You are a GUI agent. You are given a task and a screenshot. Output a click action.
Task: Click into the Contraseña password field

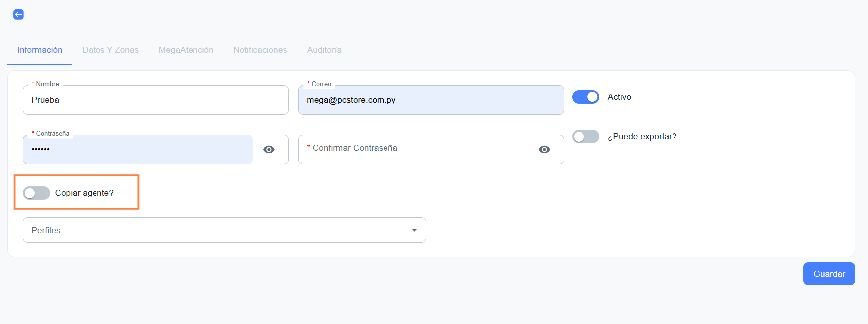pos(138,150)
